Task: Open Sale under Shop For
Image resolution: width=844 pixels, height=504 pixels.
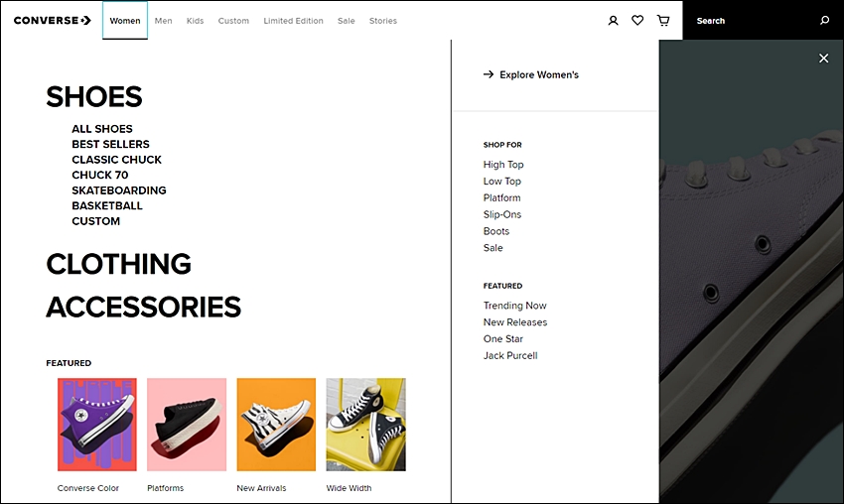Action: [493, 248]
